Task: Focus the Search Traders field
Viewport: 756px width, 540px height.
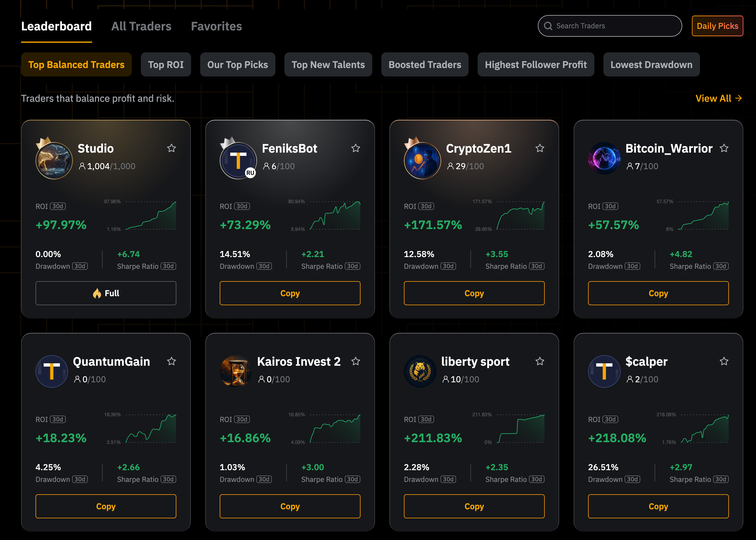Action: (615, 26)
